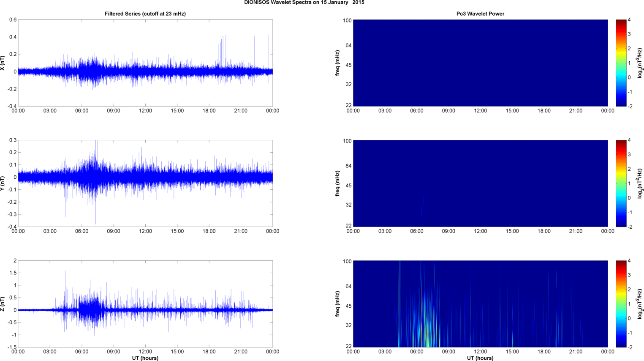Image resolution: width=644 pixels, height=361 pixels.
Task: Click the colorbar beside the bottom wavelet spectrogram
Action: 621,304
